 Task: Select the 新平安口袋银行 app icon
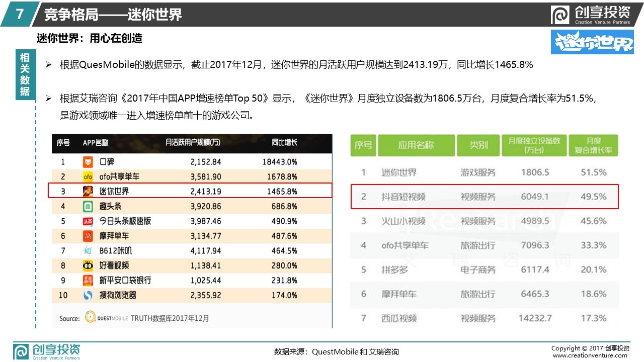coord(88,280)
